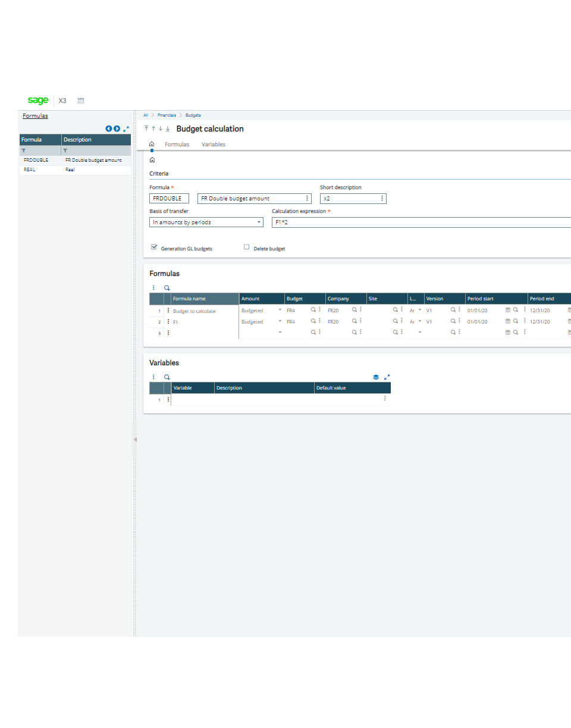Enable Delete budget
Image resolution: width=571 pixels, height=728 pixels.
pos(246,247)
